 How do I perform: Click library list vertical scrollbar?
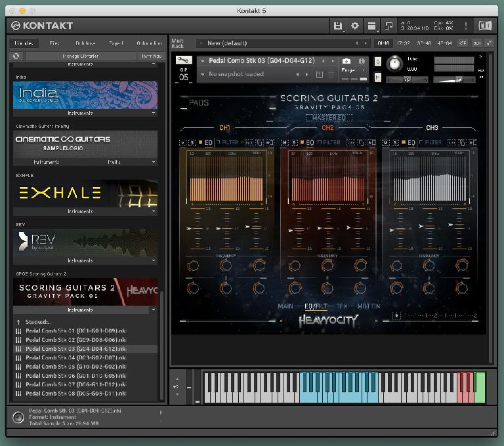click(x=161, y=345)
